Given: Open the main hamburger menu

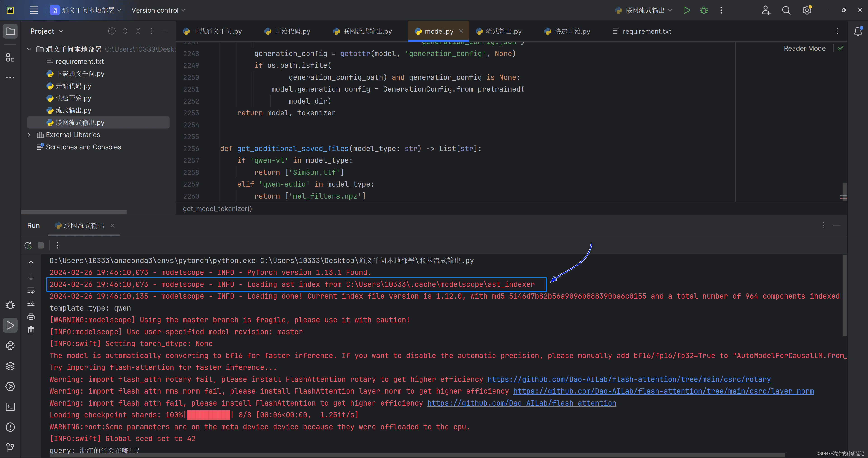Looking at the screenshot, I should [x=34, y=10].
